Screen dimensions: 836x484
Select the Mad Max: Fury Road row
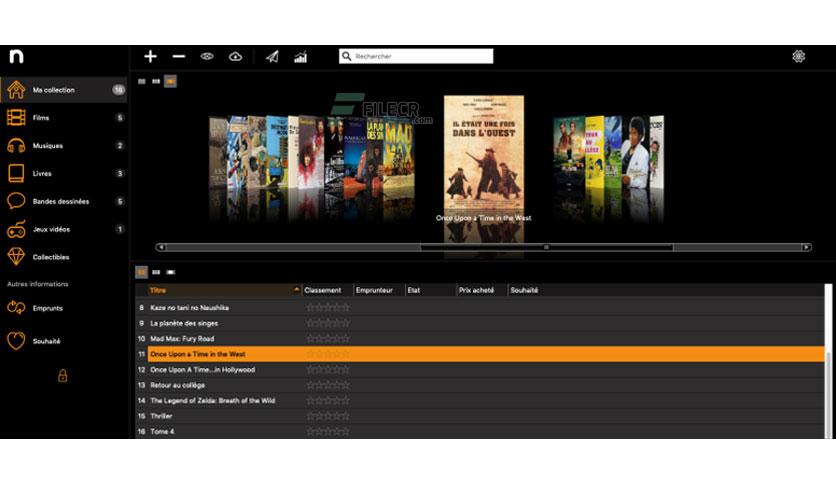480,338
